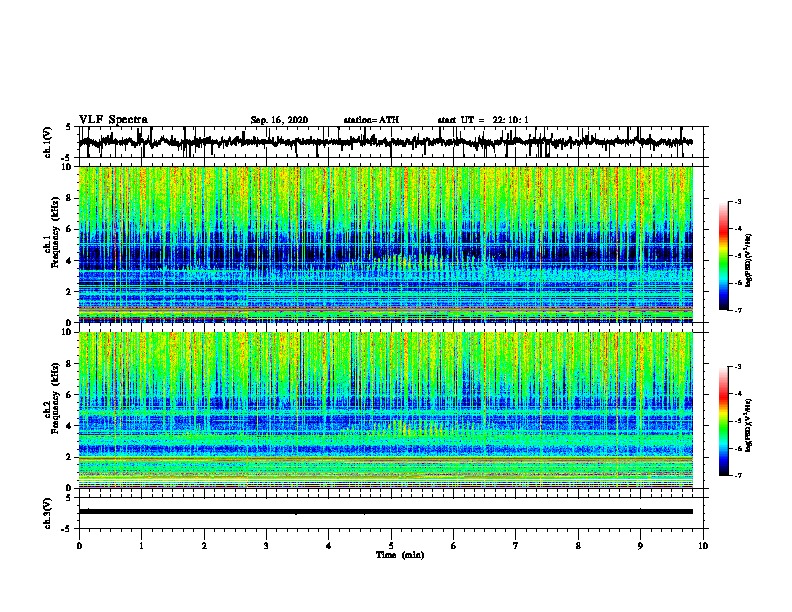The height and width of the screenshot is (612, 792).
Task: Click the ch.3 thick black waveform trace
Action: point(385,512)
